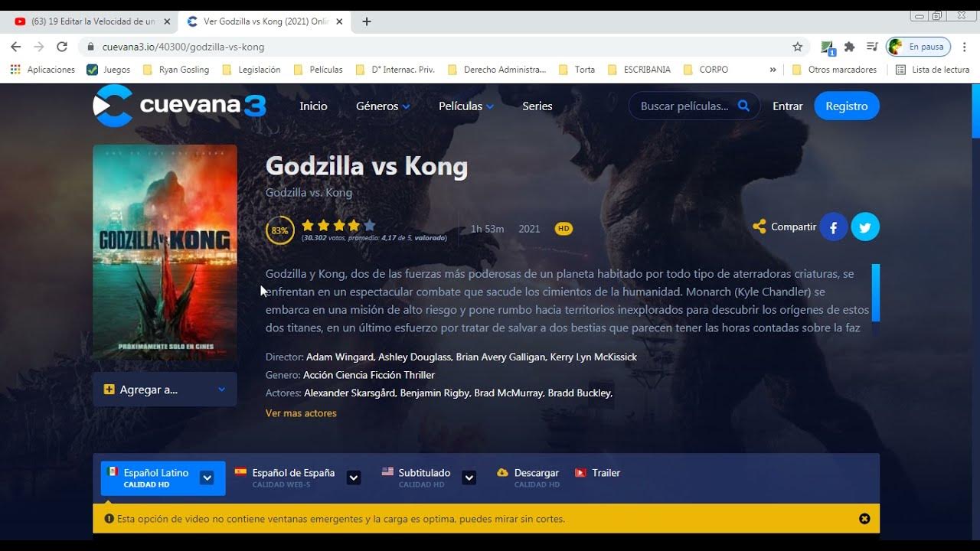Expand the Géneros menu
The width and height of the screenshot is (980, 551).
pos(383,106)
